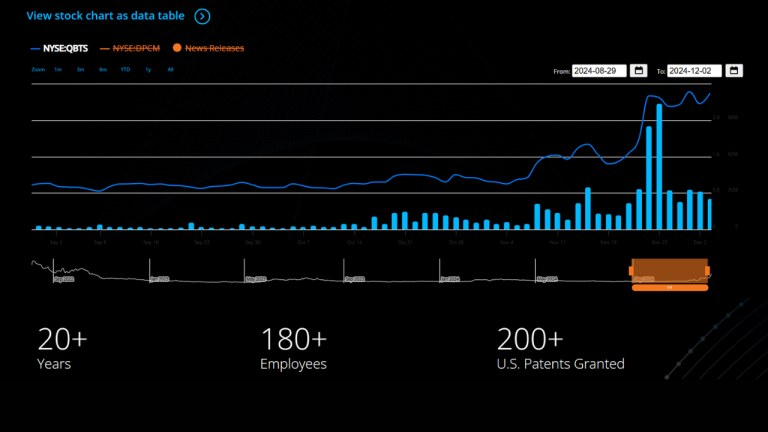Set zoom range to YTD
The image size is (768, 432).
coord(125,70)
